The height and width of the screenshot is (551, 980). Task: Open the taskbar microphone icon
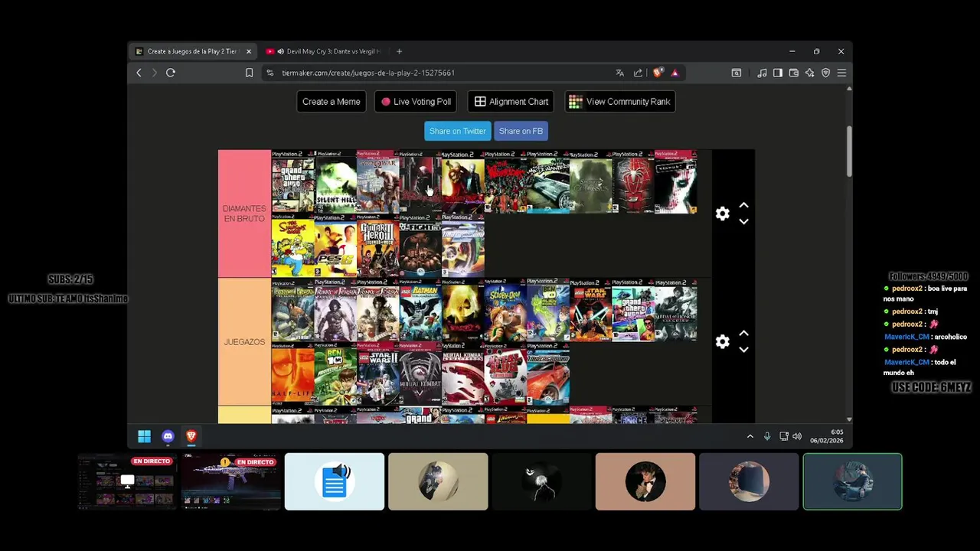[x=767, y=436]
